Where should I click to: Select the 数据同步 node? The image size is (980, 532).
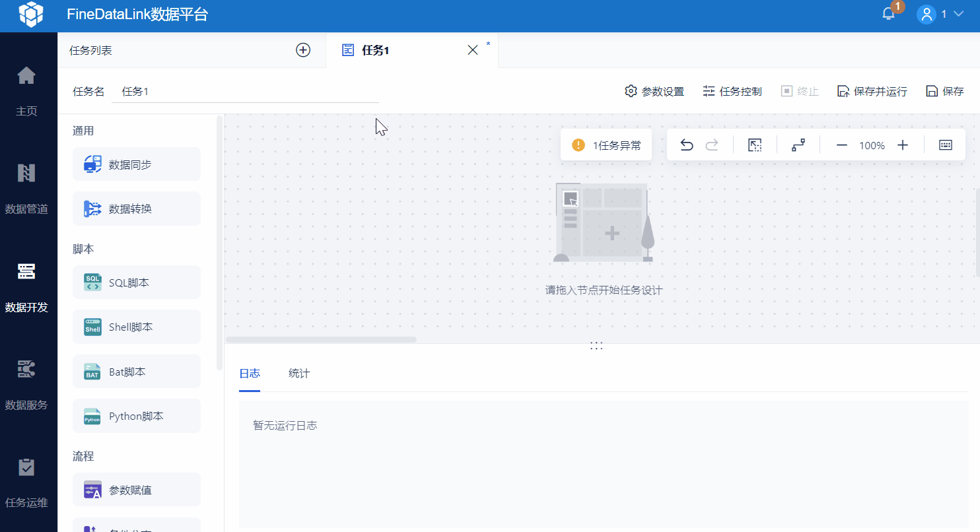pyautogui.click(x=137, y=164)
